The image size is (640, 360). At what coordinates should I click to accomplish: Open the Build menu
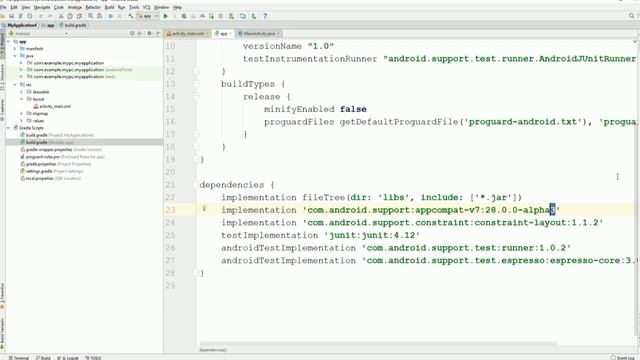pos(109,7)
